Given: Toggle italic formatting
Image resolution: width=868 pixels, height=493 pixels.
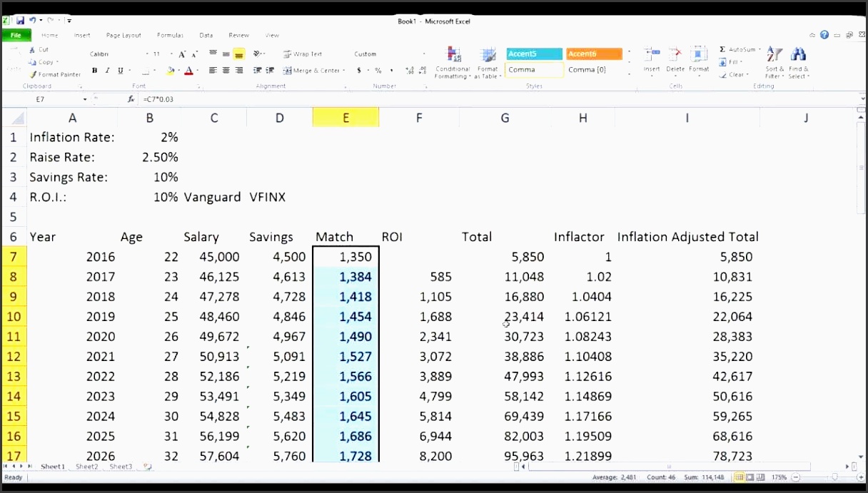Looking at the screenshot, I should coord(107,71).
